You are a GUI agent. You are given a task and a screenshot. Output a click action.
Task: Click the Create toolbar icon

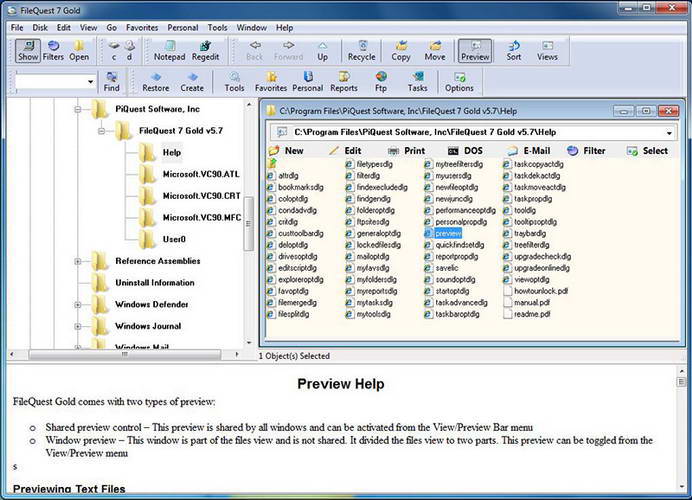pos(192,82)
